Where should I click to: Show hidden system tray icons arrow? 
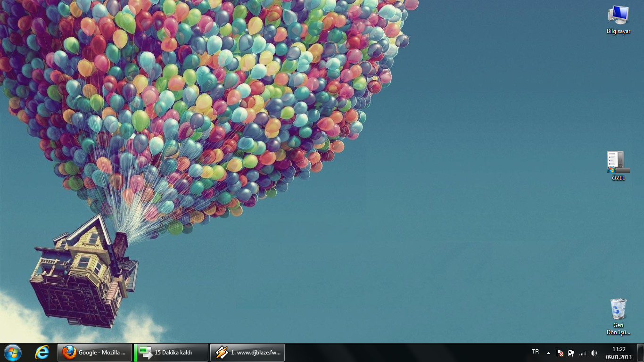548,353
